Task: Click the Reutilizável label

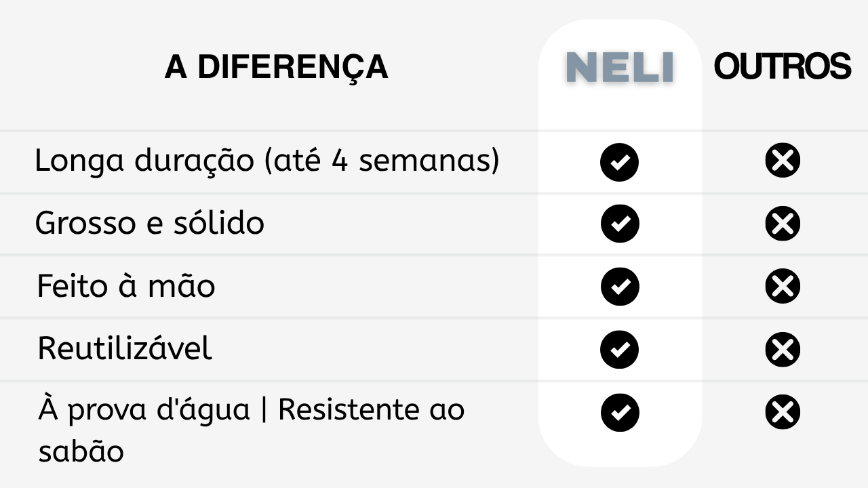Action: coord(125,348)
